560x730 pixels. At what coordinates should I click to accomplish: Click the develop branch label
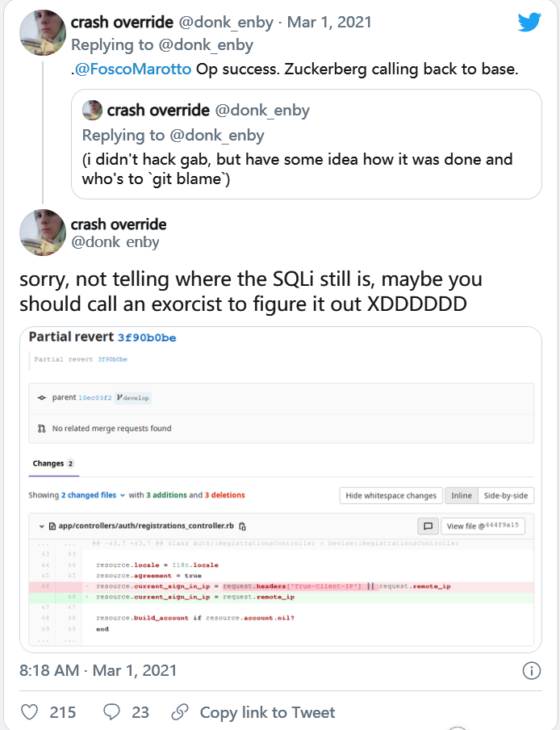coord(133,398)
